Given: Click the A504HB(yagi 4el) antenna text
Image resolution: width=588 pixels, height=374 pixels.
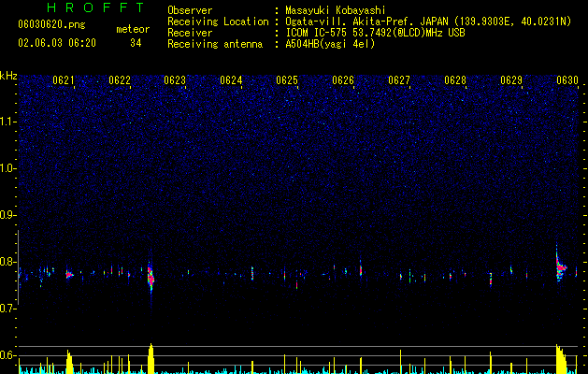Looking at the screenshot, I should coord(330,44).
